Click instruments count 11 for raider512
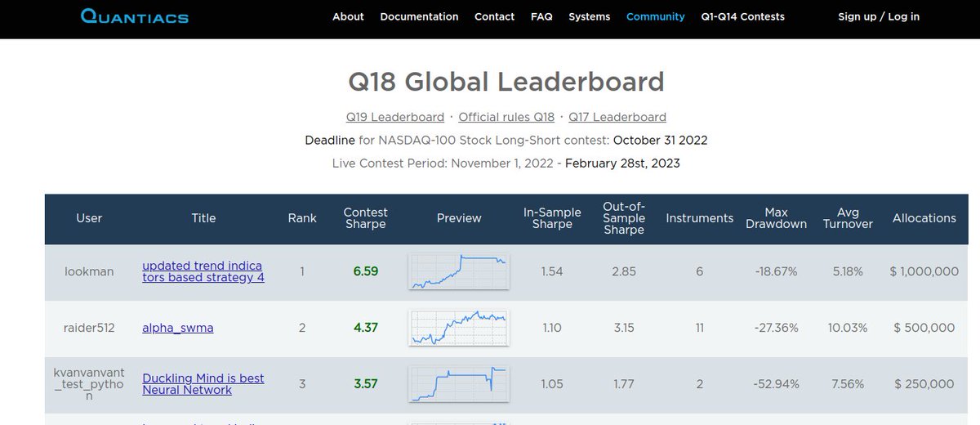The width and height of the screenshot is (980, 425). click(x=700, y=328)
